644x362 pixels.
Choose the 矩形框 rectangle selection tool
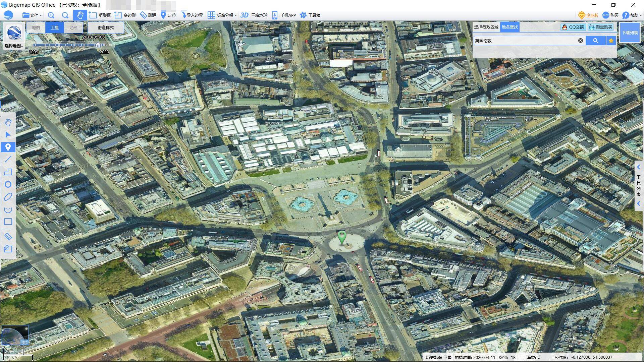(100, 15)
